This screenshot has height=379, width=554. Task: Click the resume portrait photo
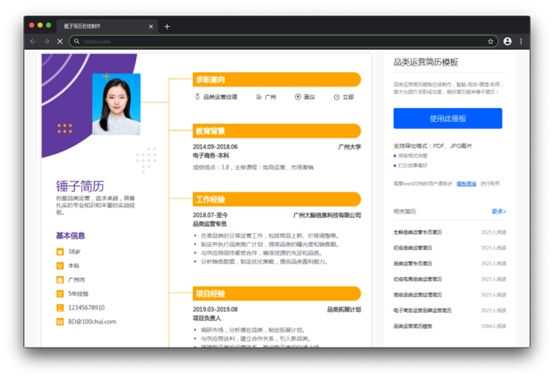click(x=116, y=104)
